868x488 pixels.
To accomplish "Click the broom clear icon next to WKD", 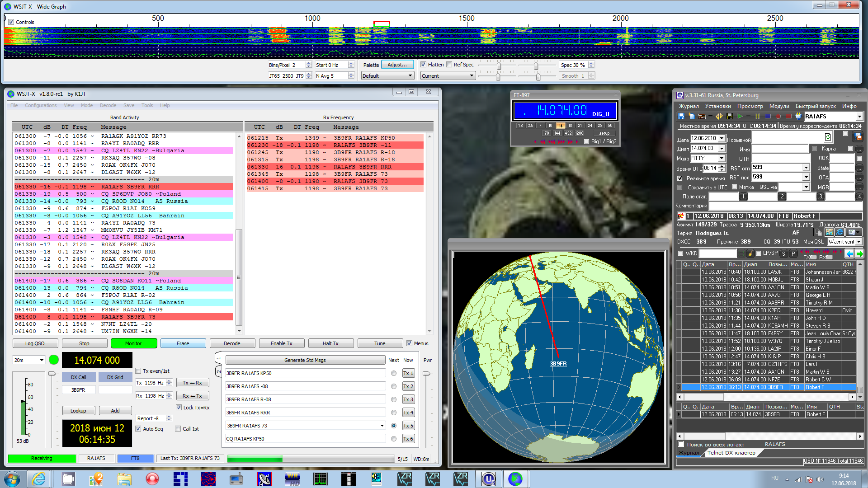I will click(x=750, y=253).
